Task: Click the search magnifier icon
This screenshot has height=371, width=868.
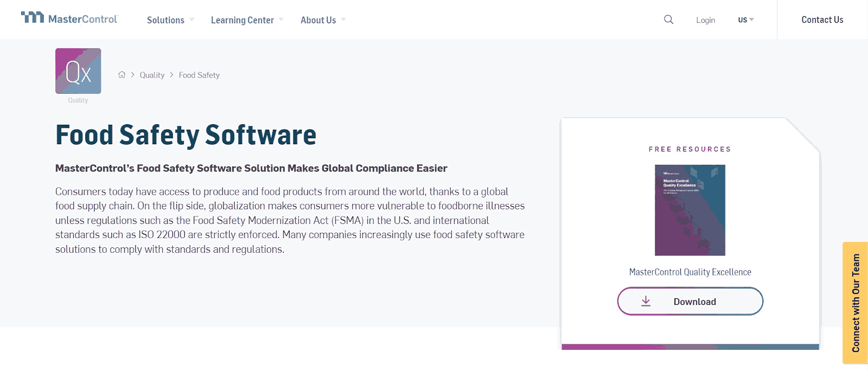Action: (668, 20)
